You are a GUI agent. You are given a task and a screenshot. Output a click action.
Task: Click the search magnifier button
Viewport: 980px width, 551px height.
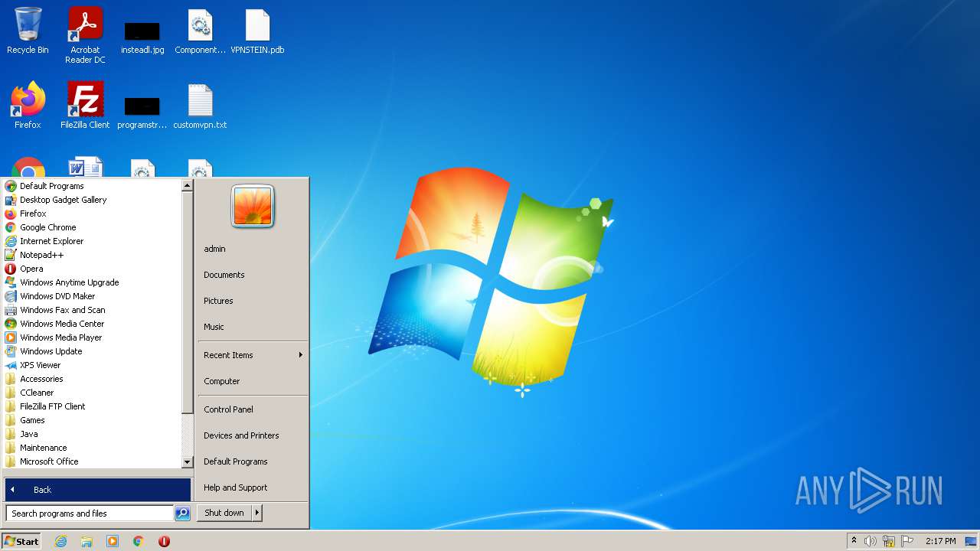(x=182, y=514)
